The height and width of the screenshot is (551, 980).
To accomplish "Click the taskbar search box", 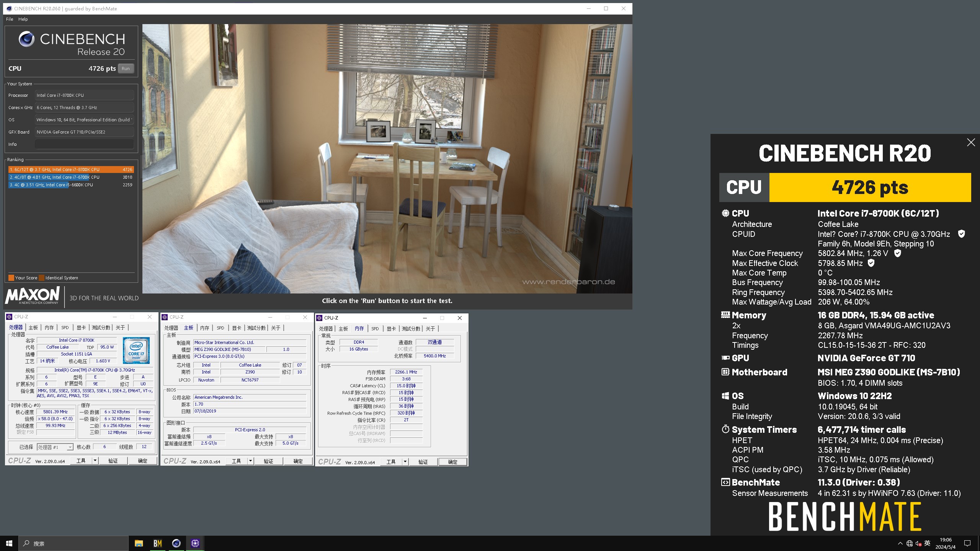I will (x=73, y=543).
